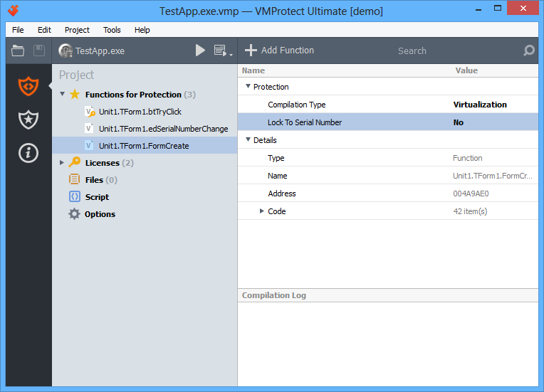This screenshot has height=392, width=544.
Task: Open the Options item
Action: (x=100, y=214)
